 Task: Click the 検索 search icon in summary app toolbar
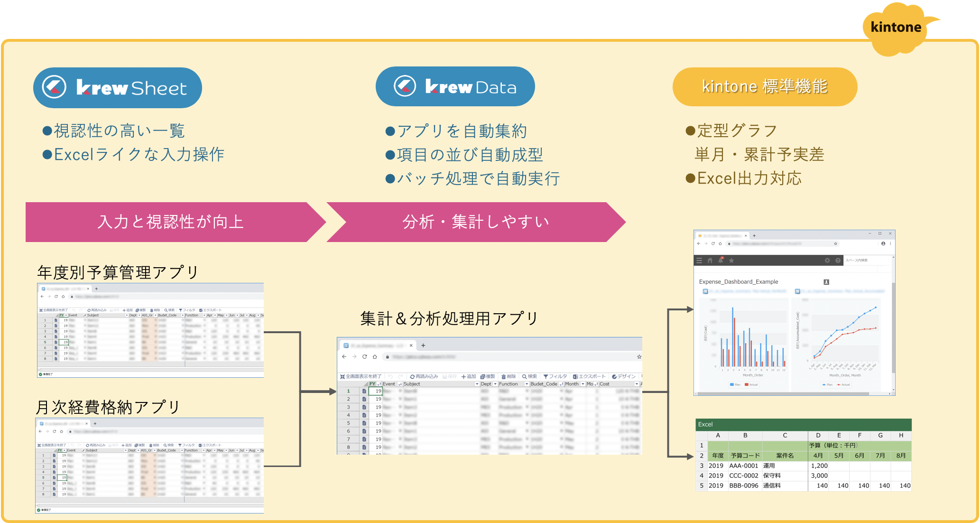click(x=525, y=376)
